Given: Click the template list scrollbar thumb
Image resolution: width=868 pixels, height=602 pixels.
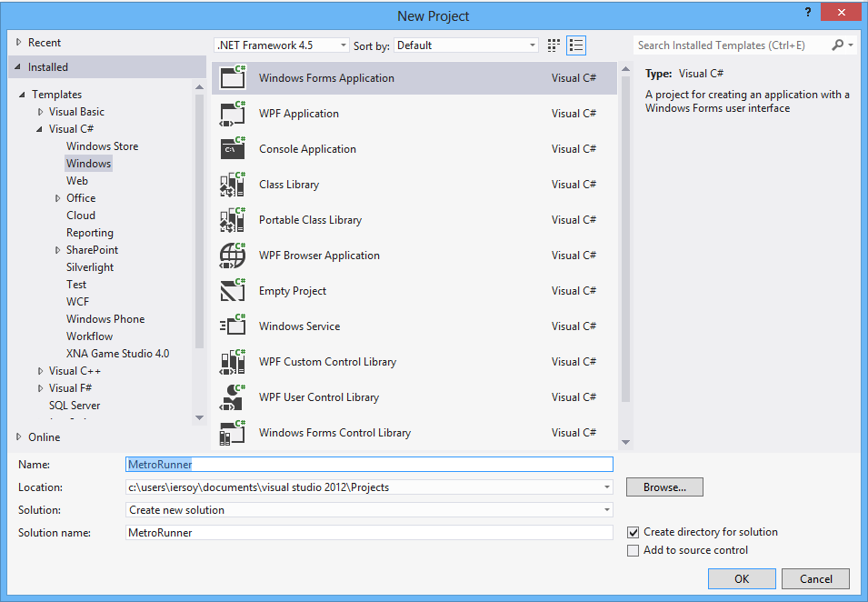Looking at the screenshot, I should [x=626, y=238].
